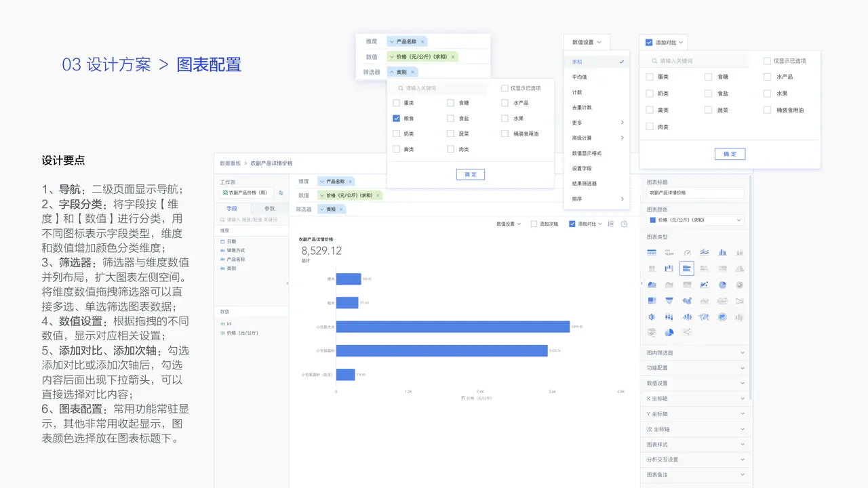The width and height of the screenshot is (868, 488).
Task: Confirm with 确定 in the 类别 filter popup
Action: tap(471, 175)
